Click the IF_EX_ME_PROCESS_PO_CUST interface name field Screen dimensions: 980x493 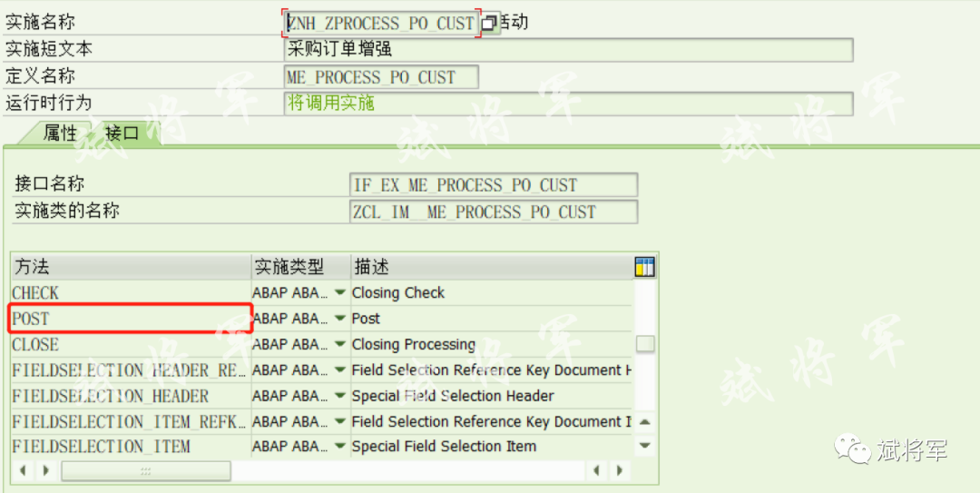pos(494,185)
